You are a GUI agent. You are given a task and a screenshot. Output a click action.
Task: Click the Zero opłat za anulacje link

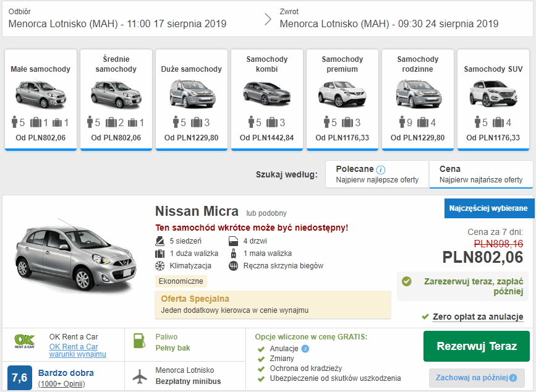pyautogui.click(x=478, y=317)
